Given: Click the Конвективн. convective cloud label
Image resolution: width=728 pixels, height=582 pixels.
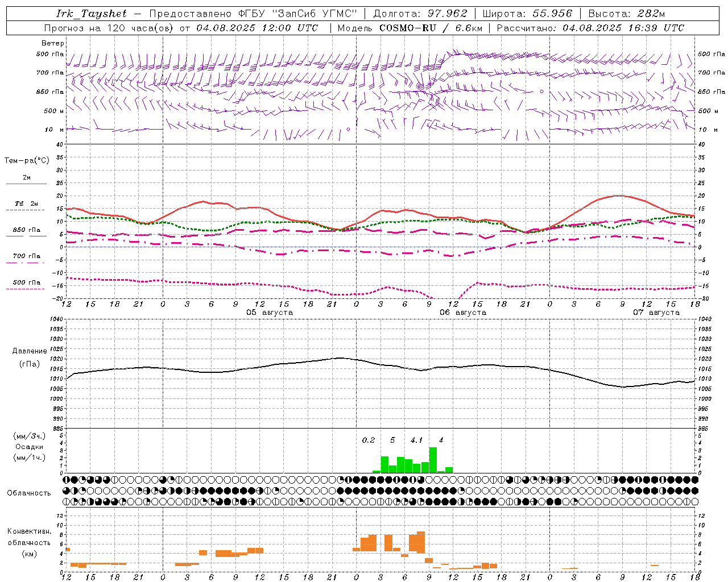Looking at the screenshot, I should click(30, 531).
